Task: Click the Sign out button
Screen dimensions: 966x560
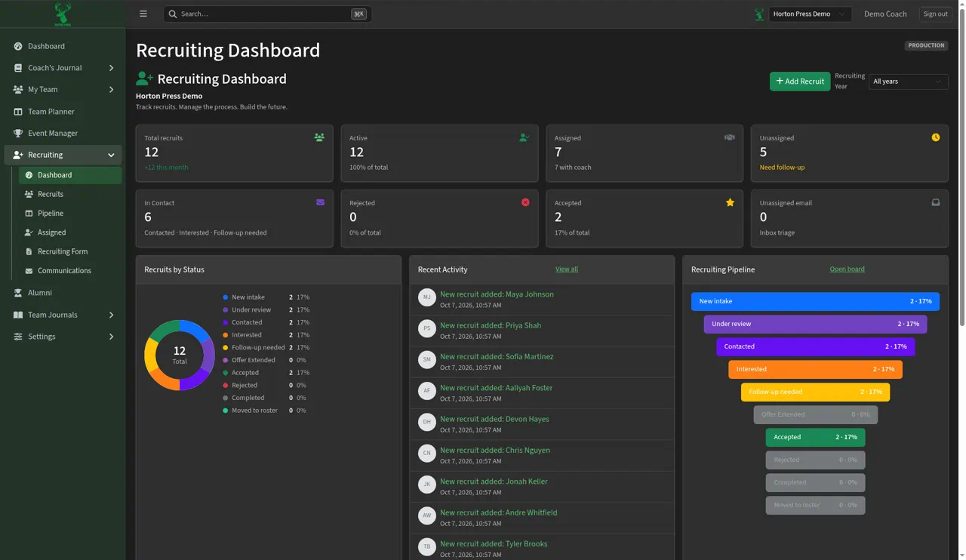Action: click(x=935, y=14)
